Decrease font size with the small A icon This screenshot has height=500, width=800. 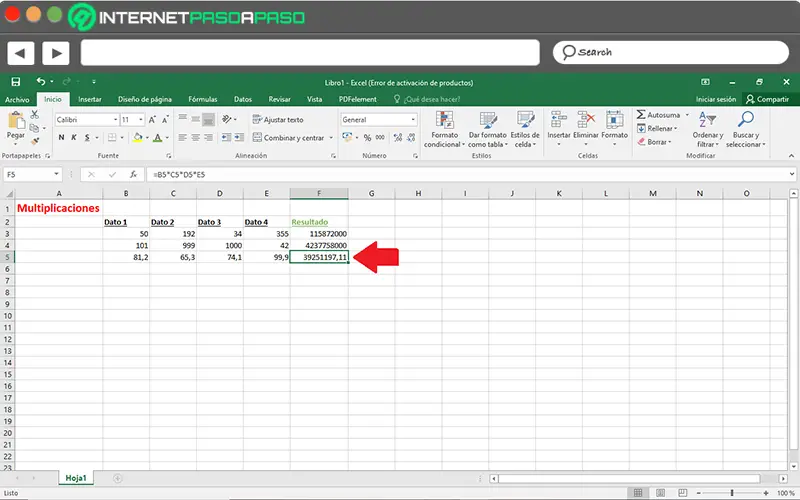(x=165, y=120)
